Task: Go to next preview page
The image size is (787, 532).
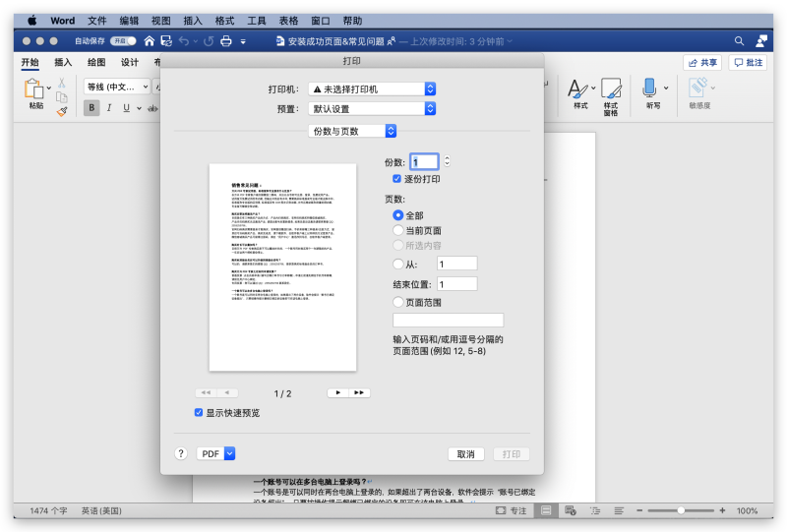Action: click(x=337, y=392)
